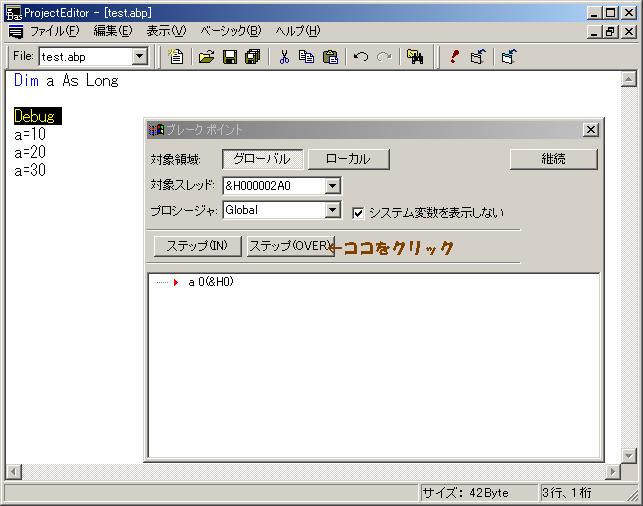Screen dimensions: 643x506
Task: Click the editor vertical scrollbar down arrow
Action: [628, 455]
